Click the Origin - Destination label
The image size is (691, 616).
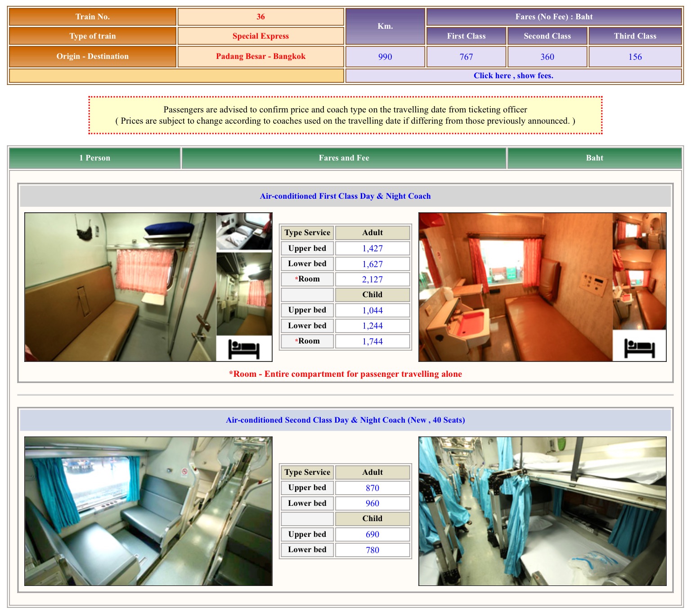(93, 56)
